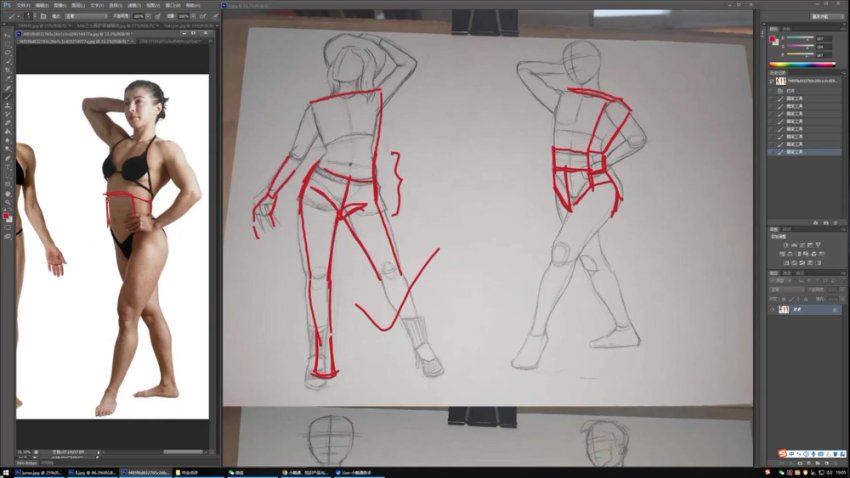Open 作业合评 folder from the taskbar
This screenshot has width=850, height=478.
(x=198, y=473)
